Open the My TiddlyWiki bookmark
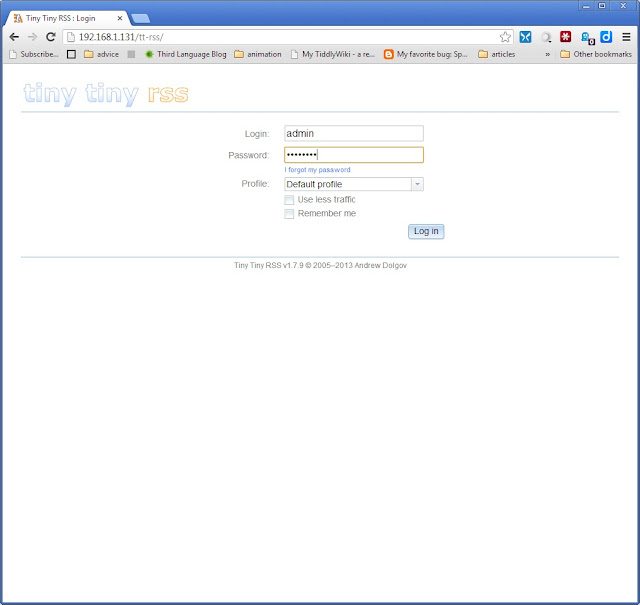 click(x=333, y=54)
